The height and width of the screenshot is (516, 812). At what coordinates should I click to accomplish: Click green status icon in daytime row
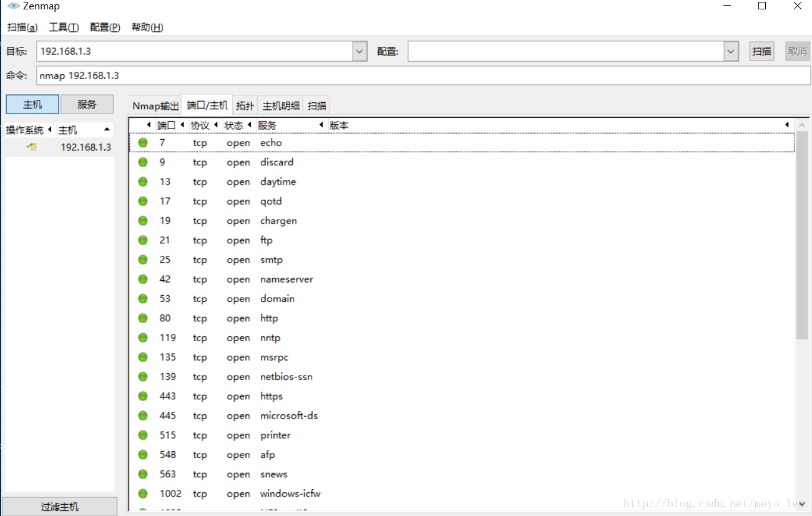(x=143, y=182)
